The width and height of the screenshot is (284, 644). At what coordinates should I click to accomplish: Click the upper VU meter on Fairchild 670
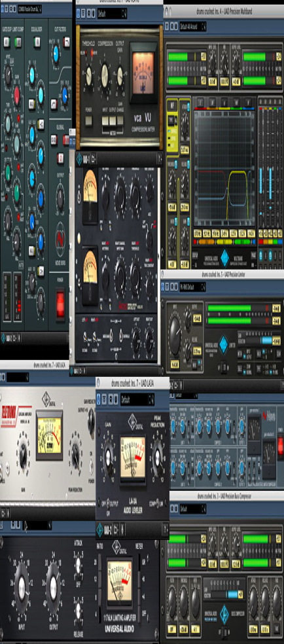pos(90,198)
